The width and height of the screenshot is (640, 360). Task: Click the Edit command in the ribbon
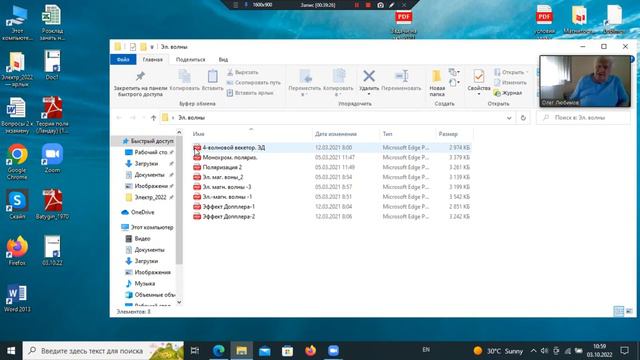pyautogui.click(x=510, y=82)
